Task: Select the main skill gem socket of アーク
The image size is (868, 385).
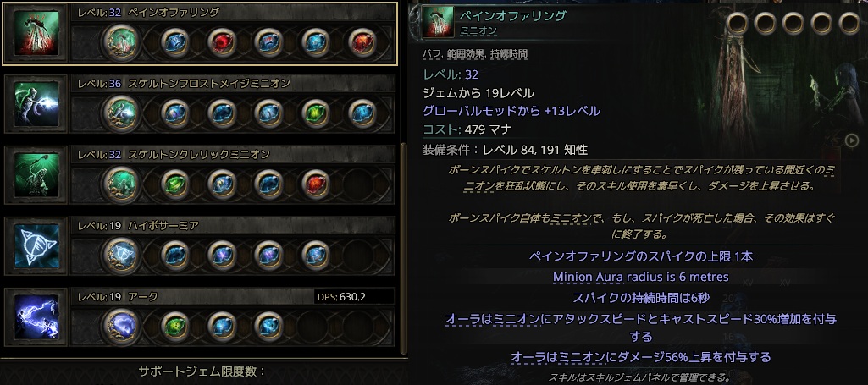Action: point(122,326)
